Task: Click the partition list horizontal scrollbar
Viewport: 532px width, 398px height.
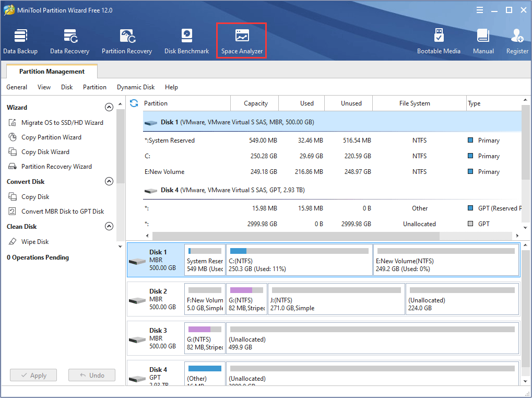Action: click(x=296, y=236)
